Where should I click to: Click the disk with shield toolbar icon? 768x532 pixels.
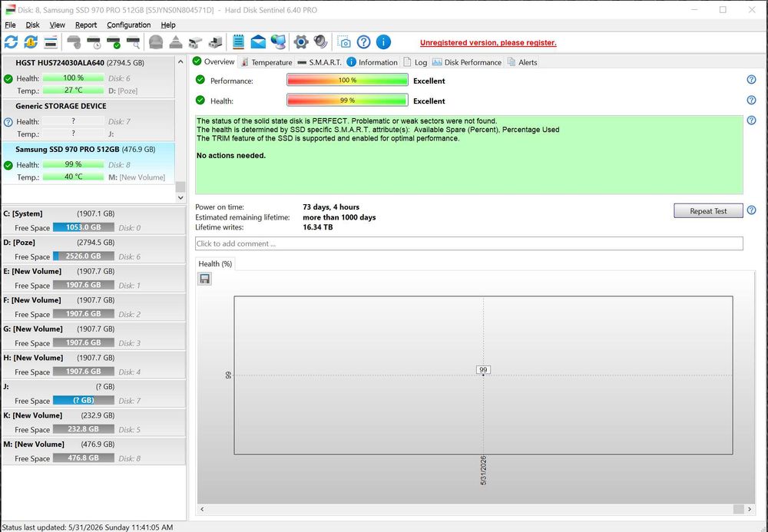(74, 42)
